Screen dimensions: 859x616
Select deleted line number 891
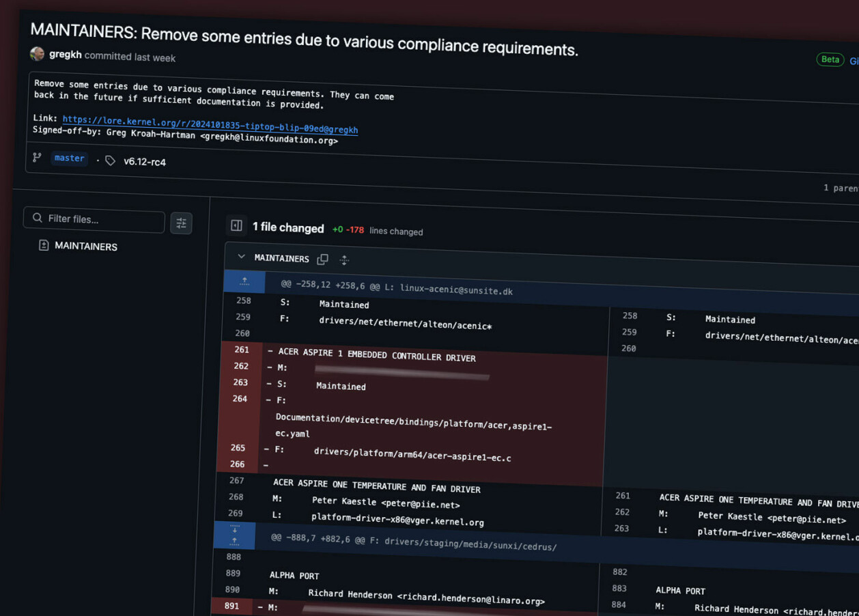(231, 606)
